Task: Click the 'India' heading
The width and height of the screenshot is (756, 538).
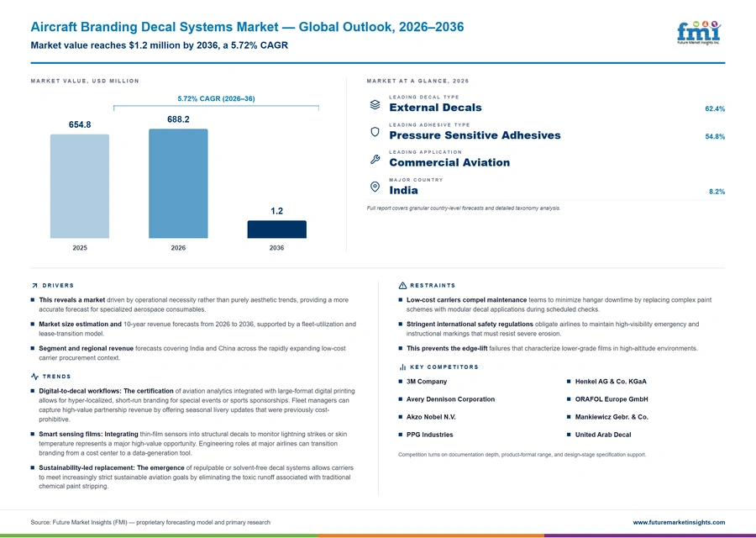Action: [x=403, y=190]
